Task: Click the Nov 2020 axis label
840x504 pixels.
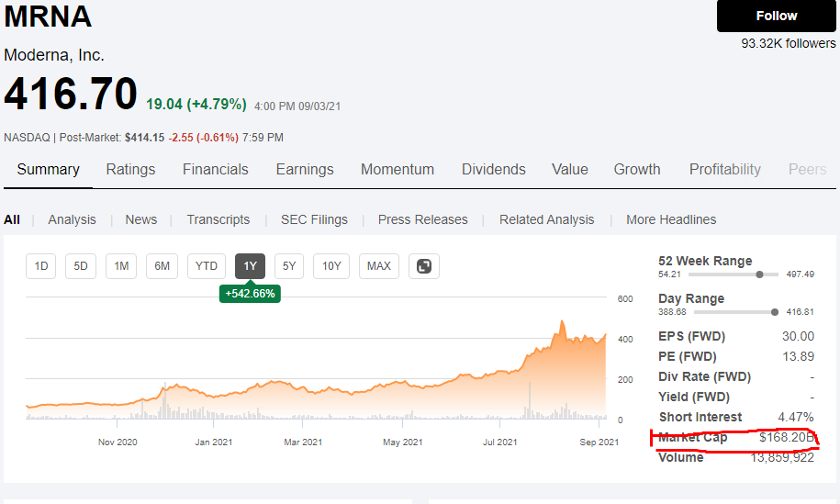Action: 118,442
